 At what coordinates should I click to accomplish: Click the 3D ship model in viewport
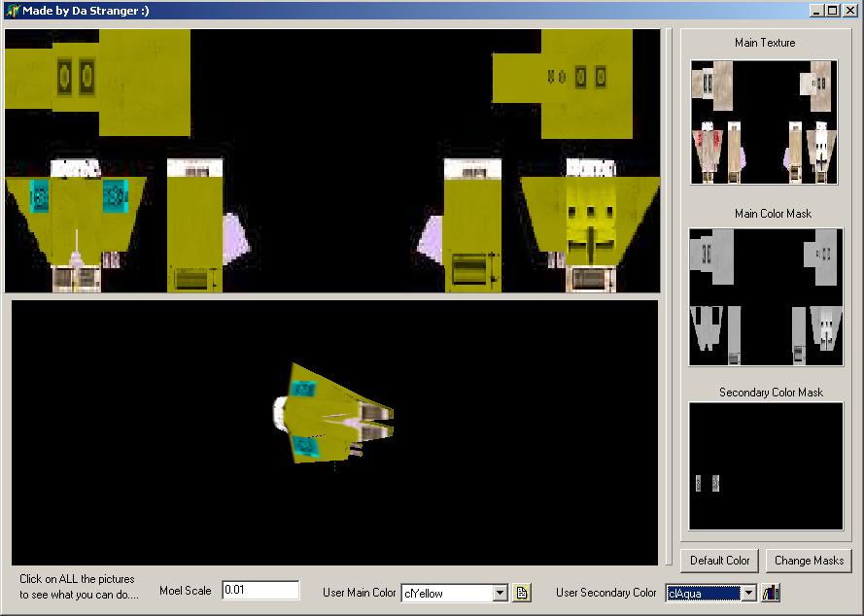(x=333, y=413)
